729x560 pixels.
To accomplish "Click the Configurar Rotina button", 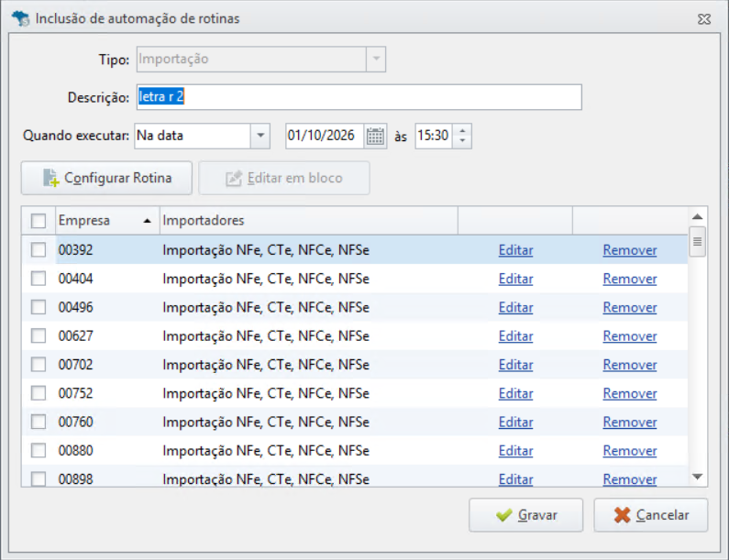I will coord(106,178).
